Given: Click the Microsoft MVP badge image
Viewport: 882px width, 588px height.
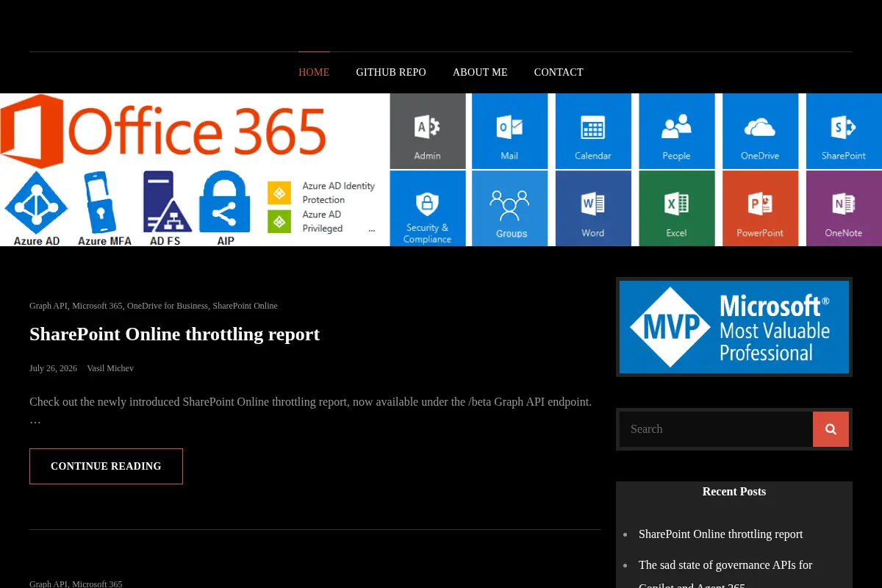Looking at the screenshot, I should click(x=734, y=327).
